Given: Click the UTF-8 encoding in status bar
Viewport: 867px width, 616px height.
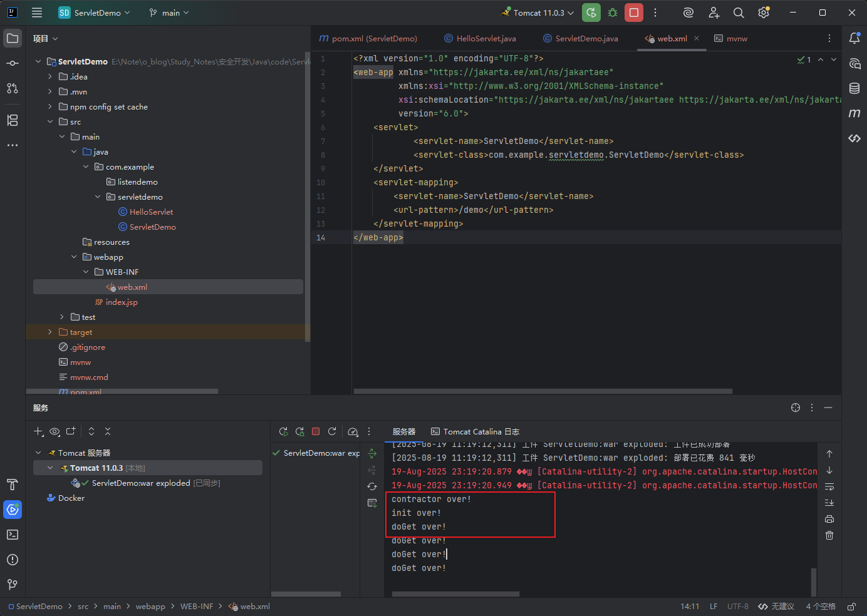Looking at the screenshot, I should 738,607.
